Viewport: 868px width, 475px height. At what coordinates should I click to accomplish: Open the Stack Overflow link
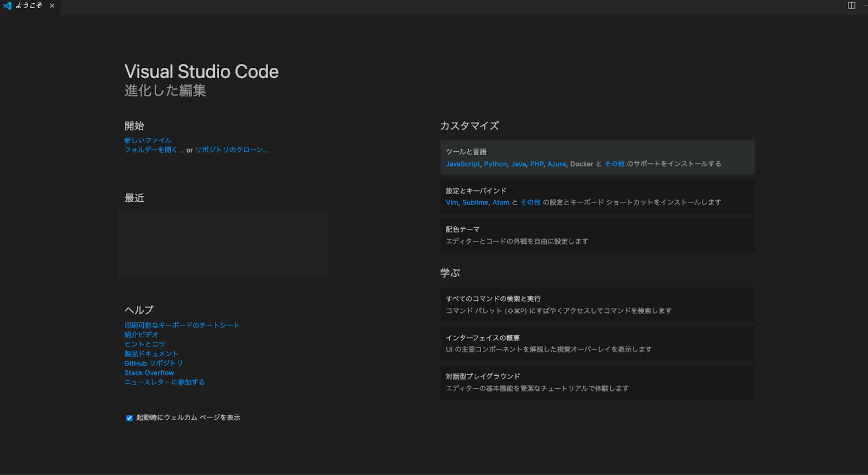[149, 373]
